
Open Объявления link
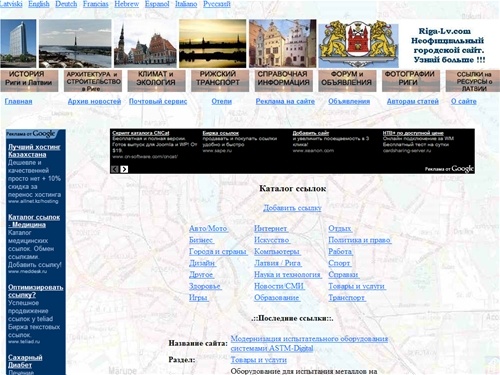(349, 101)
